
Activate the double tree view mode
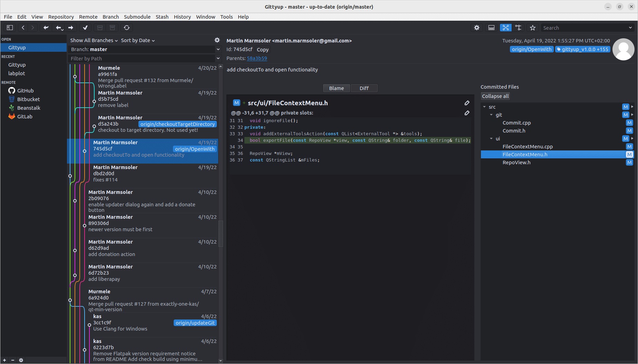[x=505, y=28]
